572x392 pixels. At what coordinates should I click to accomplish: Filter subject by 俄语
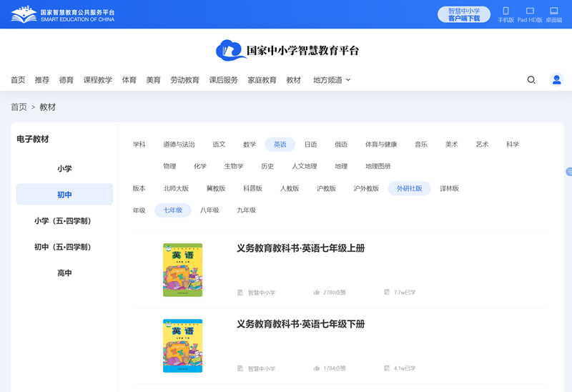pos(341,144)
